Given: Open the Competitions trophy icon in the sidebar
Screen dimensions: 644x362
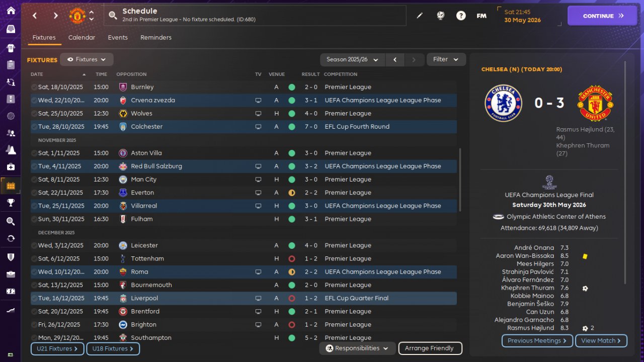Looking at the screenshot, I should coord(11,203).
